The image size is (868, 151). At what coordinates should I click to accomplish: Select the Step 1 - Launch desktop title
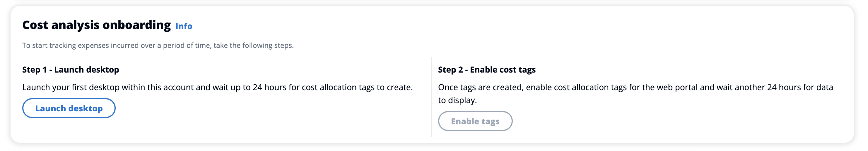tap(70, 70)
